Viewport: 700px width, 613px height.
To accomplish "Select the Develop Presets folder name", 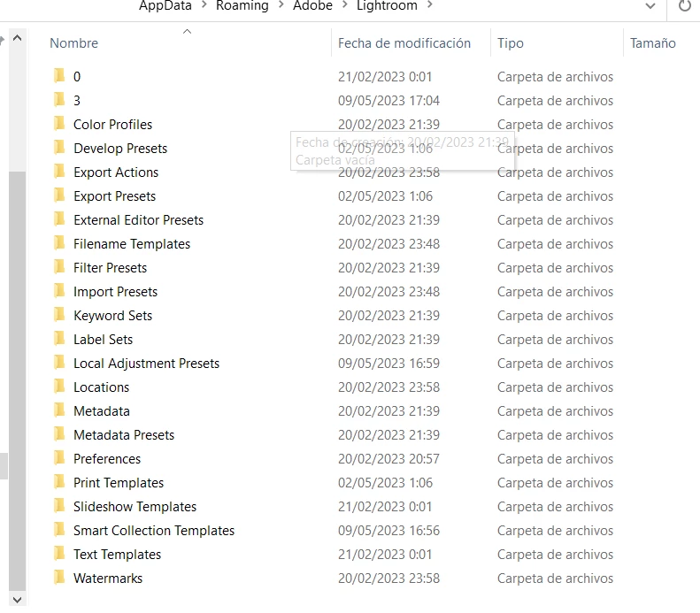I will [120, 148].
